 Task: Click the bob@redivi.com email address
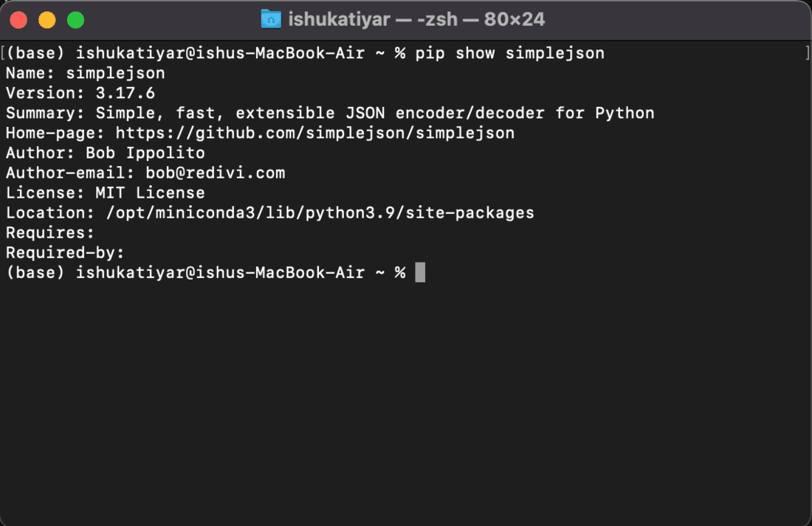tap(215, 173)
